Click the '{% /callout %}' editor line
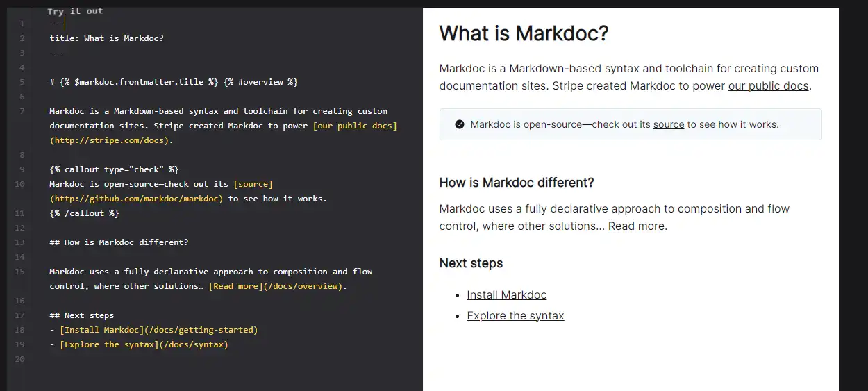Screen dimensions: 868x391 pyautogui.click(x=84, y=213)
